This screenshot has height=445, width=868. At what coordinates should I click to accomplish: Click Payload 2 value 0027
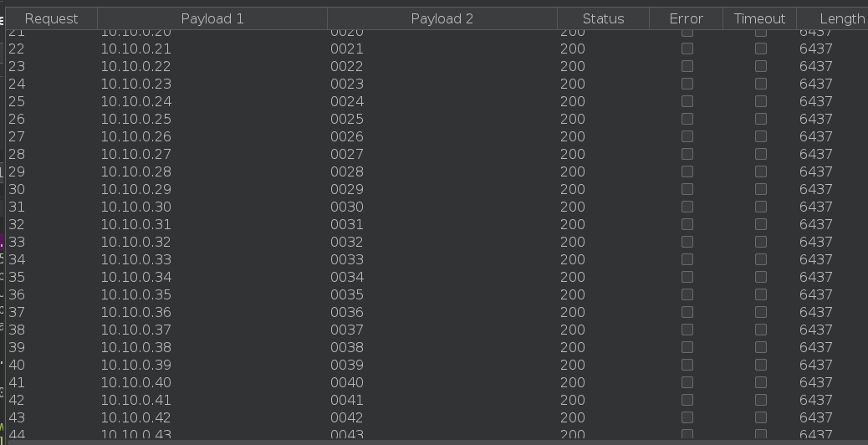[346, 154]
